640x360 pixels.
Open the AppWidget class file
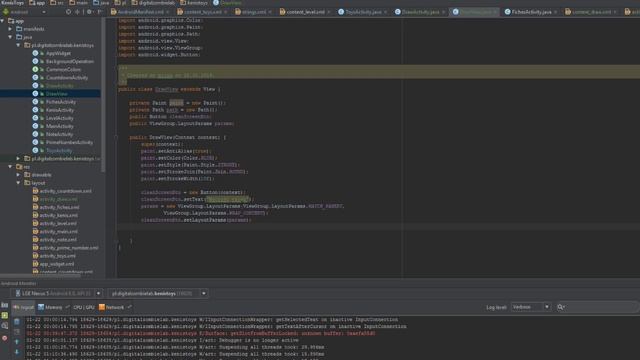coord(58,53)
